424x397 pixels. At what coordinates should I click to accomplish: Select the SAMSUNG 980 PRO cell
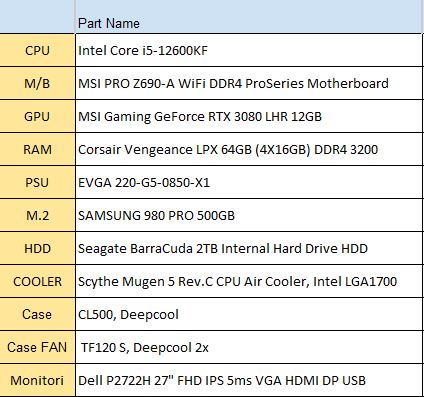click(x=249, y=215)
